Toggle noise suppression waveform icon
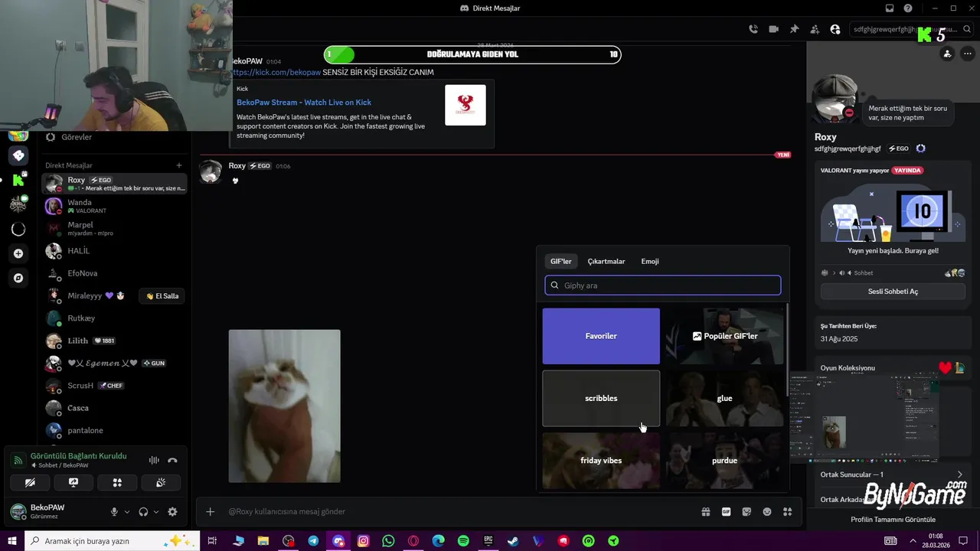Image resolution: width=980 pixels, height=551 pixels. point(154,461)
